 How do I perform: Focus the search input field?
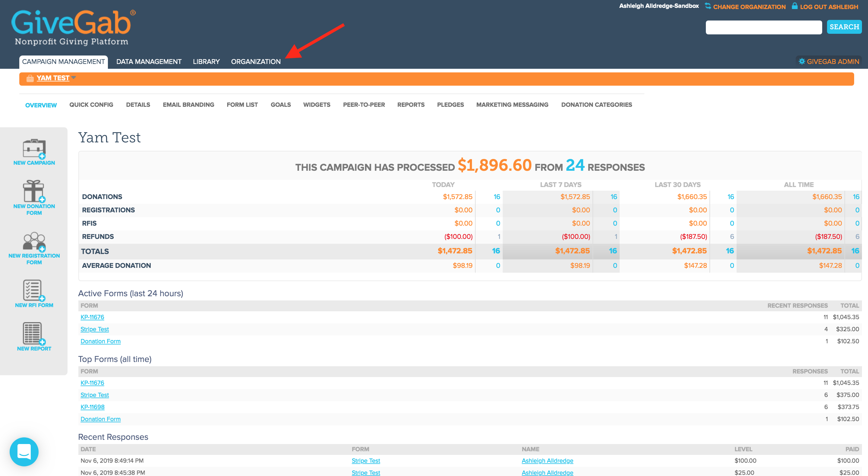click(763, 27)
